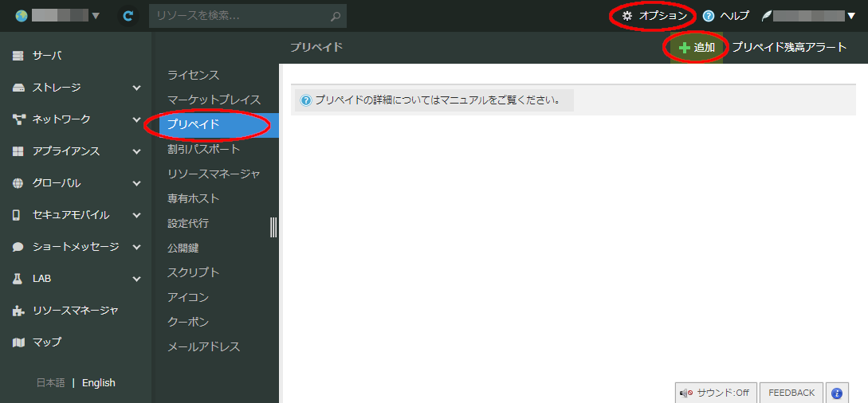Click the green 追加 add button
The height and width of the screenshot is (403, 868).
697,48
